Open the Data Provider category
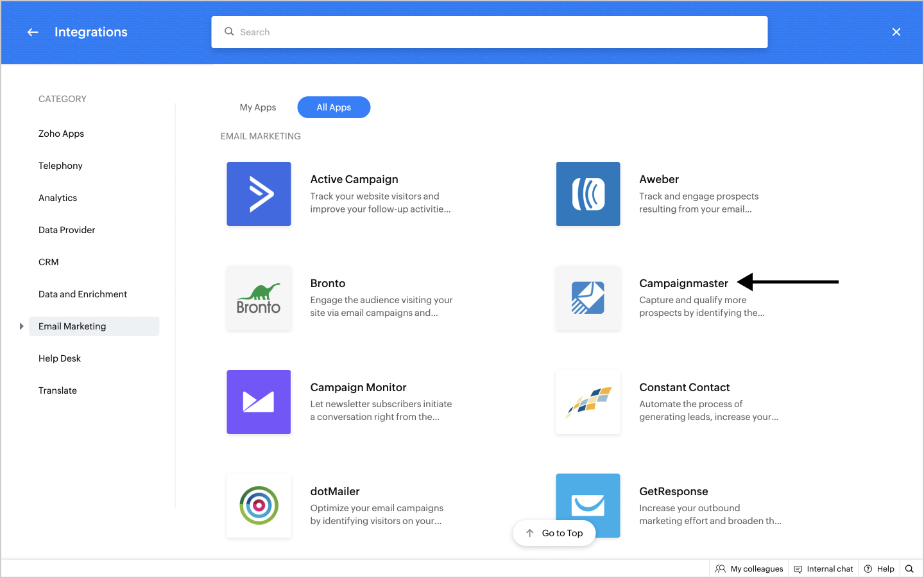 coord(67,230)
